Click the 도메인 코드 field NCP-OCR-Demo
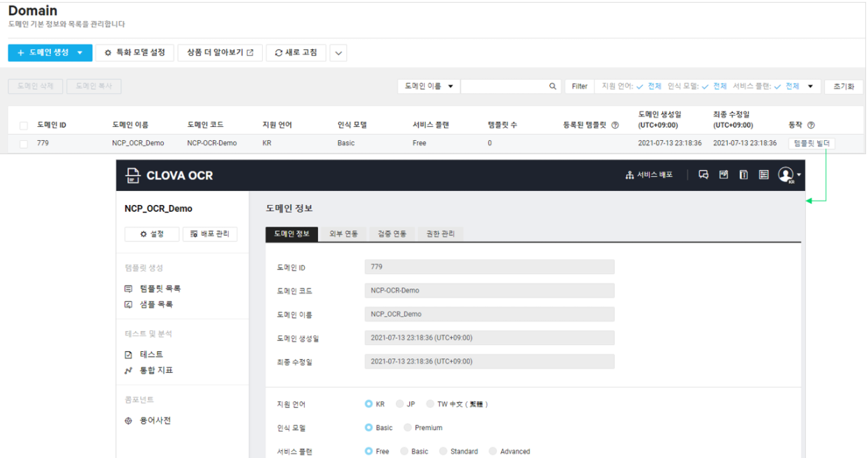868x458 pixels. coord(489,291)
